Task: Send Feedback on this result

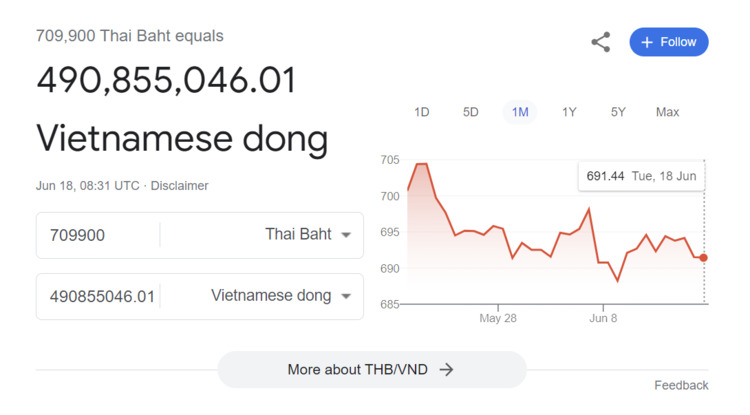Action: point(681,385)
